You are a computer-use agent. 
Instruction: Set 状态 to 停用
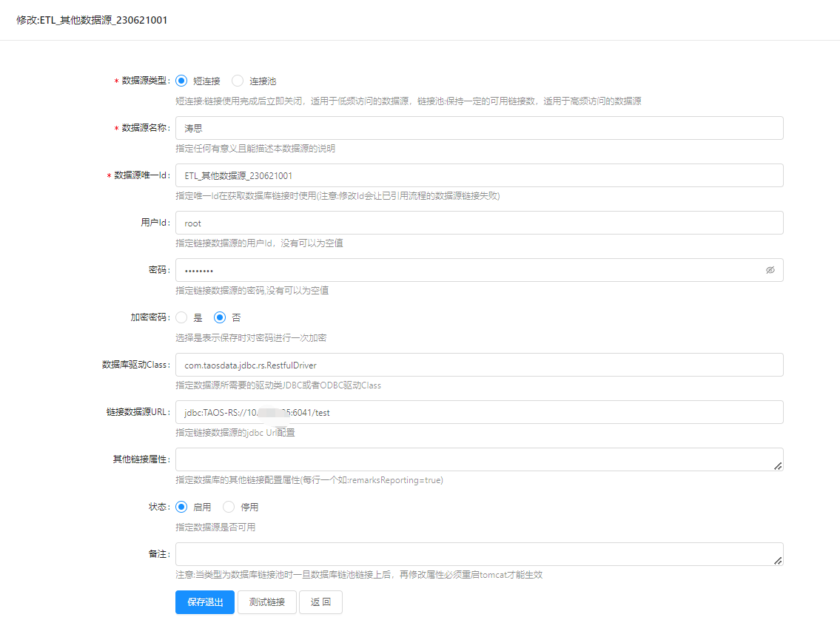[229, 507]
